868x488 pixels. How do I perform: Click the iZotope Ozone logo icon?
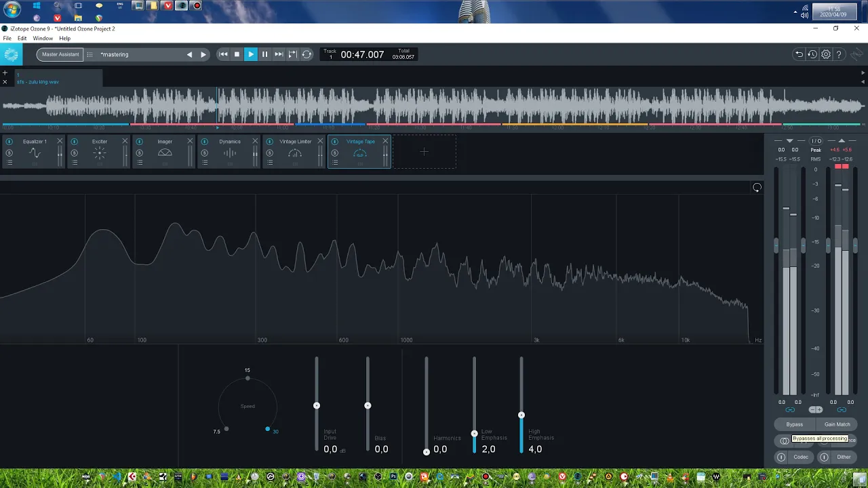click(11, 55)
